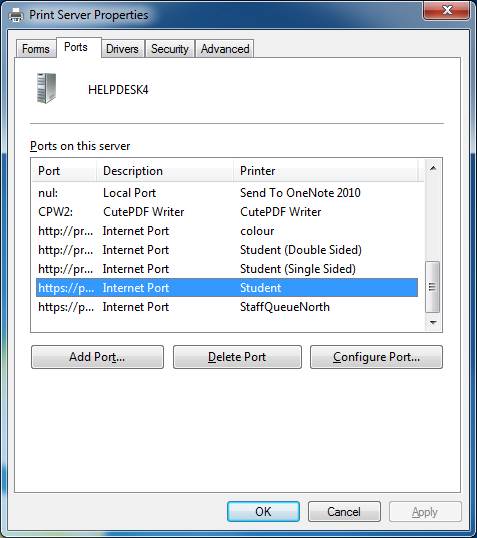The width and height of the screenshot is (477, 538).
Task: Click the scrollbar down arrow
Action: (x=433, y=323)
